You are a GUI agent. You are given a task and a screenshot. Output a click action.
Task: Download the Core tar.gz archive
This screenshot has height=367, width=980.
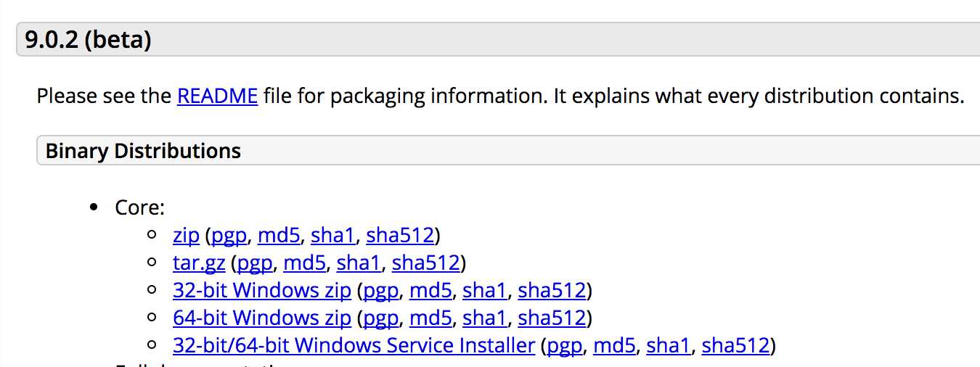[199, 263]
